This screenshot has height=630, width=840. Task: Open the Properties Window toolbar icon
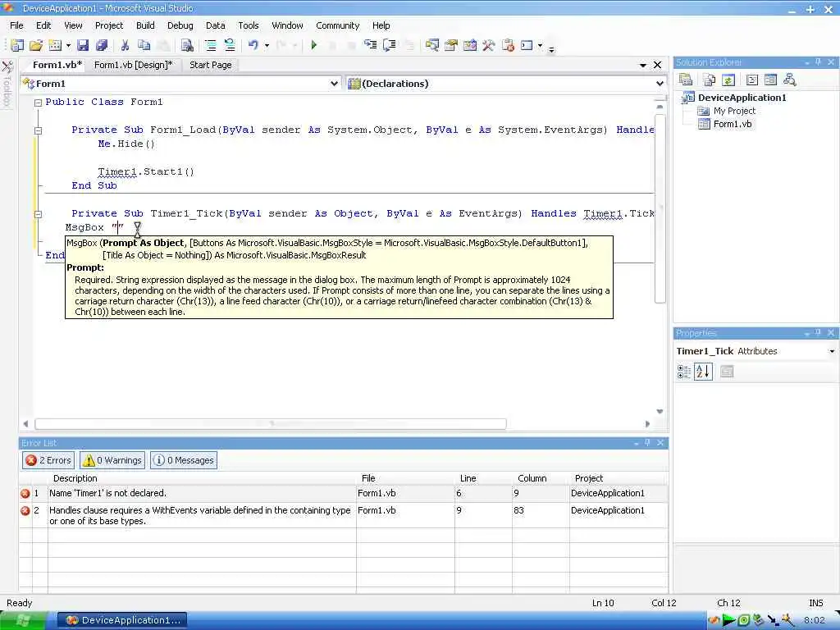[x=451, y=46]
